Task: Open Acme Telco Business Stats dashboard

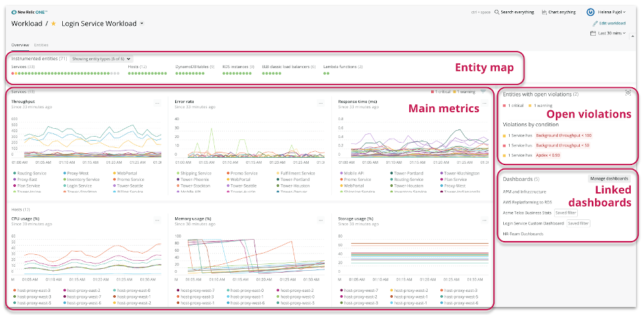Action: (528, 213)
